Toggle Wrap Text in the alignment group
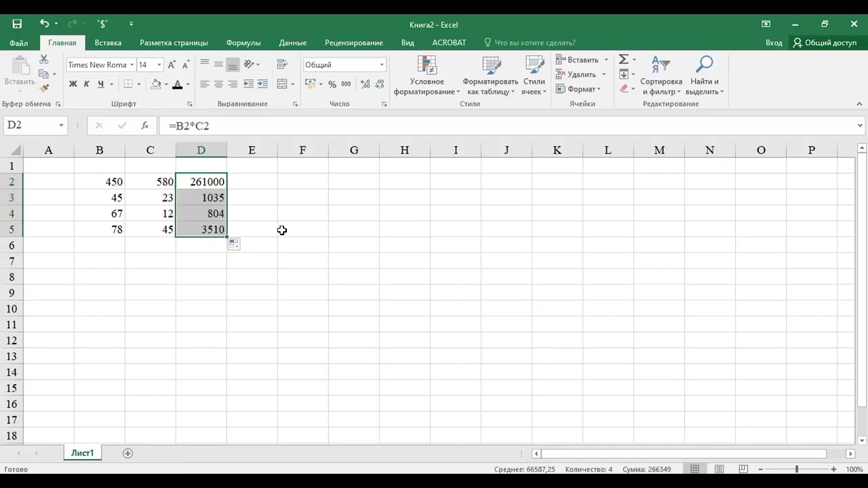Viewport: 868px width, 488px height. (x=283, y=64)
